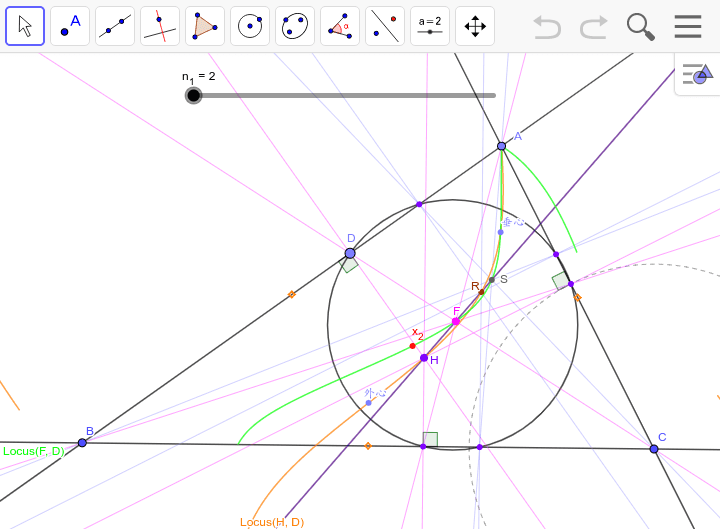Screen dimensions: 720x529
Task: Choose the Slider tool
Action: (430, 26)
